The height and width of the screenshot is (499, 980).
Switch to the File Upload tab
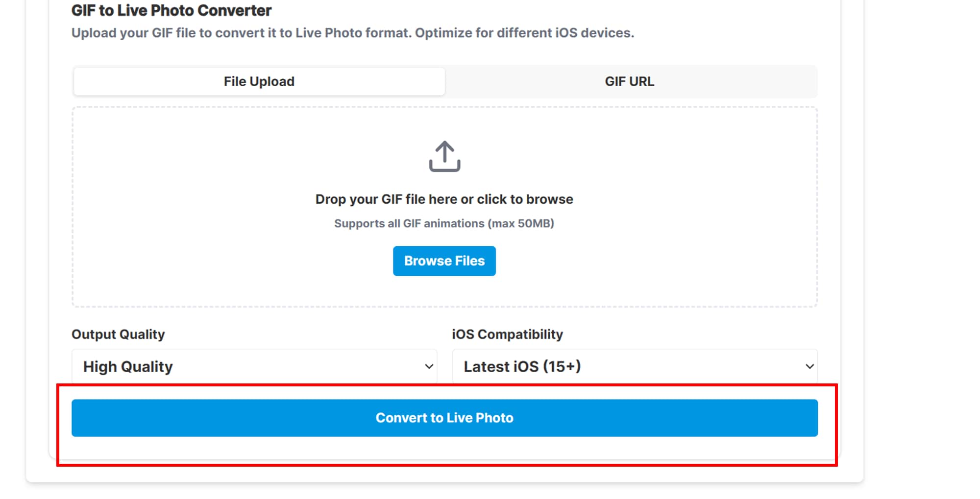pyautogui.click(x=259, y=81)
